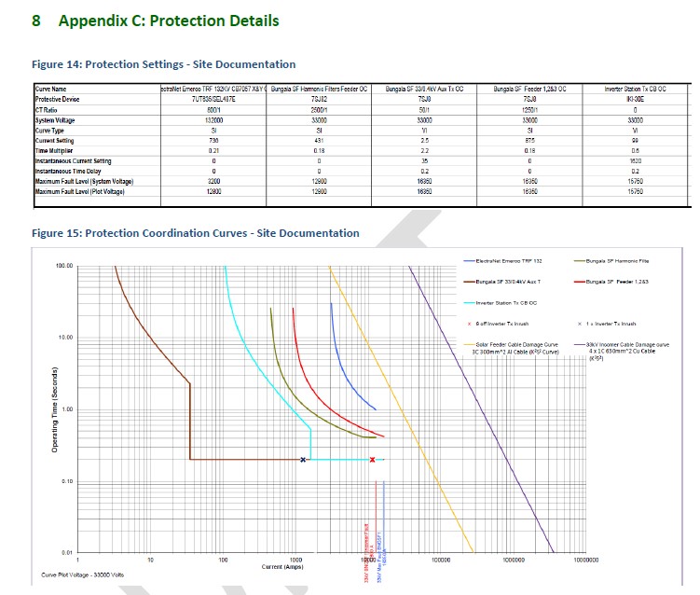Click the red Bungala SF Feeder 1,2&3 legend line
700x595 pixels.
pos(580,281)
